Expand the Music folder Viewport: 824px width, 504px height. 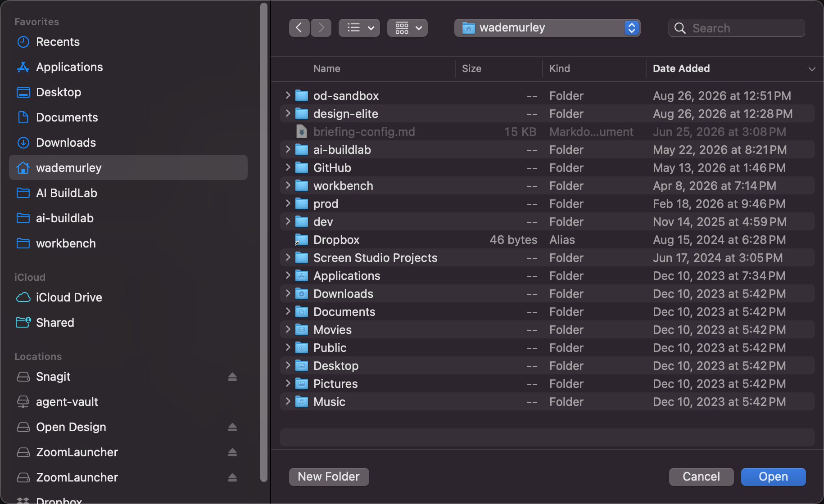tap(288, 401)
